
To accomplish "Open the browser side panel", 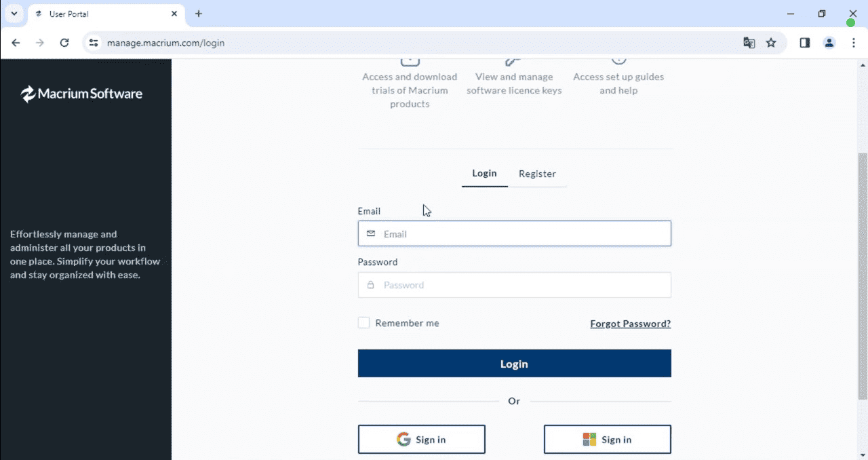I will point(805,43).
